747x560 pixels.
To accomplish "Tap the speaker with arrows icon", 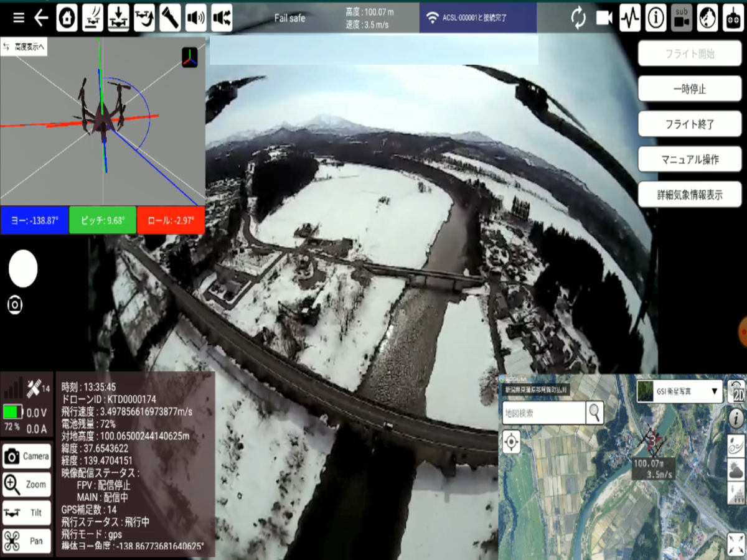I will pyautogui.click(x=222, y=18).
